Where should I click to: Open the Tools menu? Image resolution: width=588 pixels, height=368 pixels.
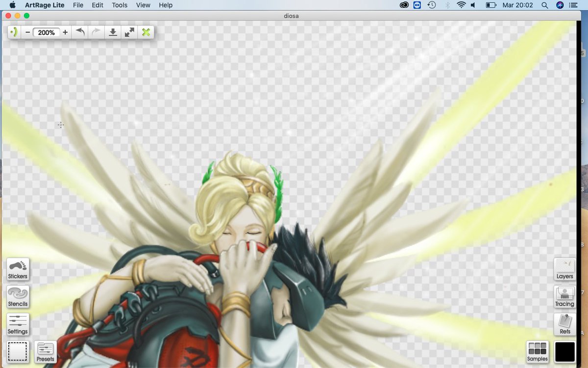120,5
